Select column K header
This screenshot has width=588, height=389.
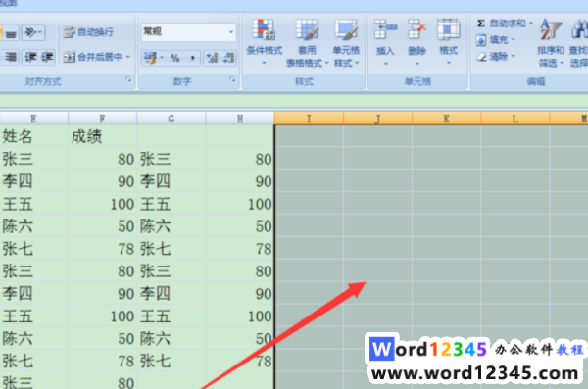click(x=446, y=119)
